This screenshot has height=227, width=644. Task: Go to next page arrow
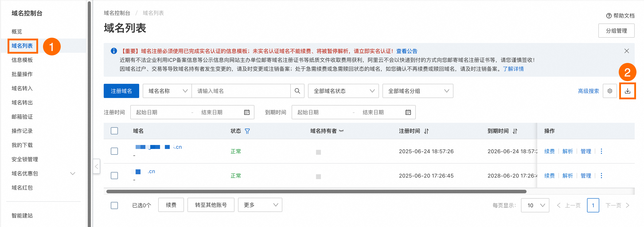(x=628, y=205)
